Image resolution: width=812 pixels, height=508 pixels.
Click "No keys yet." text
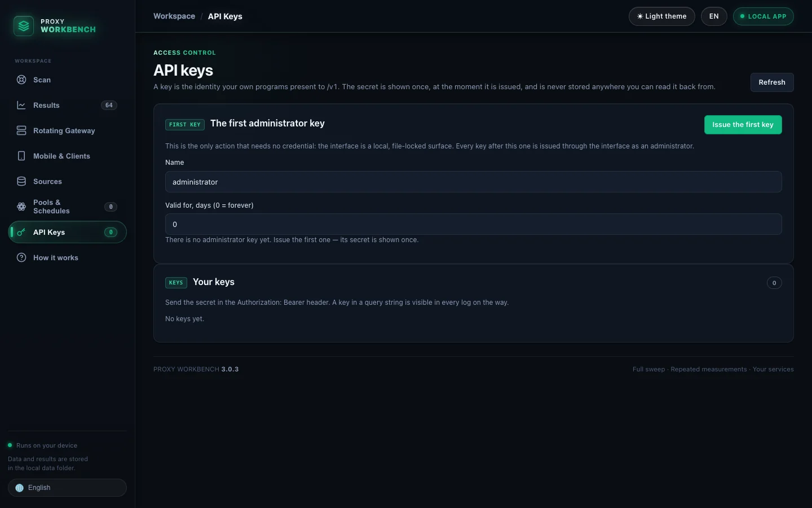pyautogui.click(x=184, y=319)
